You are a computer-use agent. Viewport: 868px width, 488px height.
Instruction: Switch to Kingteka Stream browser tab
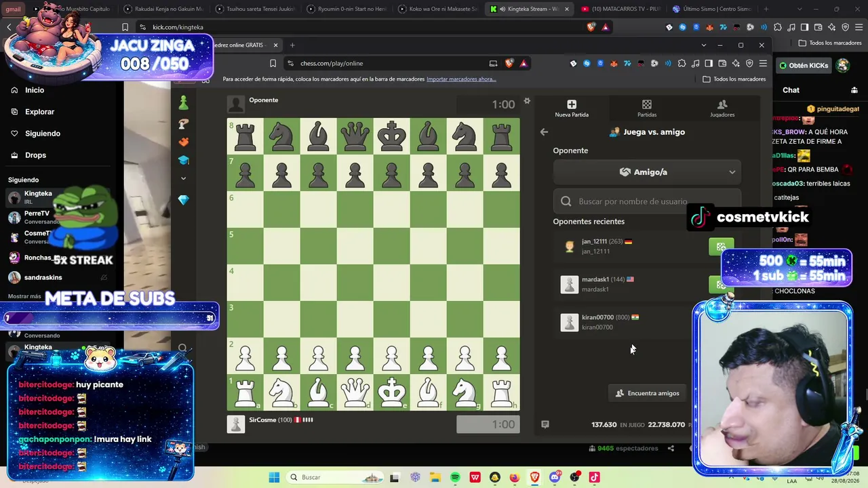[530, 9]
